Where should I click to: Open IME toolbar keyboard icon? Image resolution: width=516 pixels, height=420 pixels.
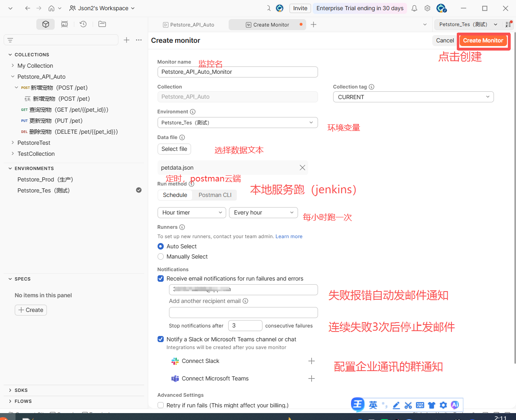(x=420, y=405)
